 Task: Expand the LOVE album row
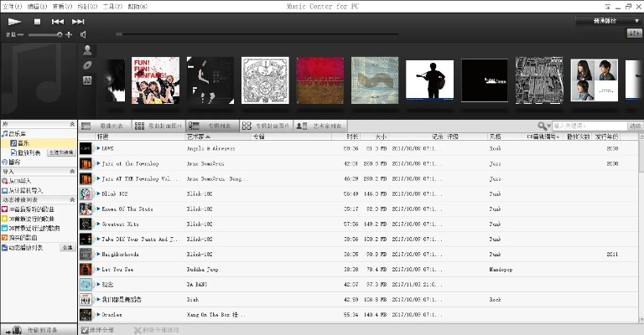coord(98,148)
